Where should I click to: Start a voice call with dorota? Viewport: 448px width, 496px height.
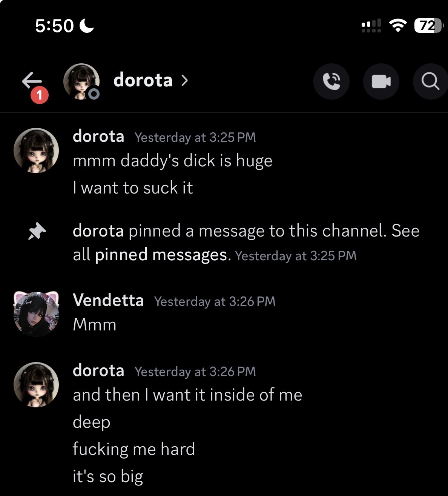coord(331,81)
